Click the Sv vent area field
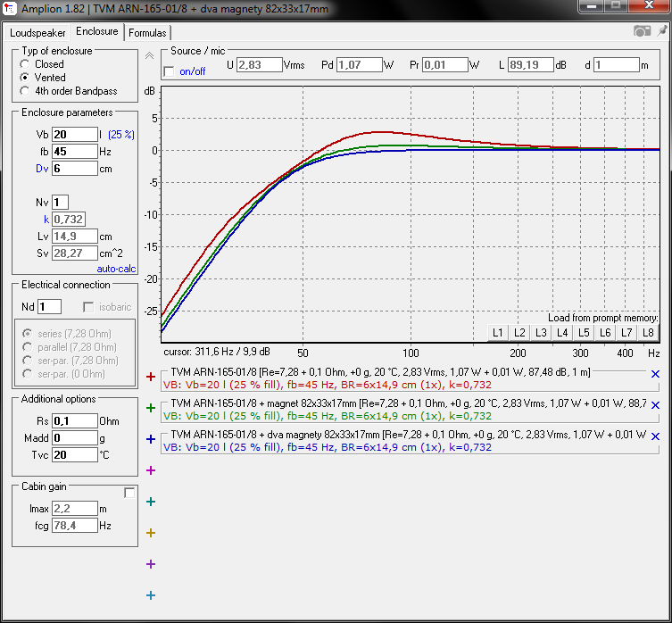This screenshot has width=672, height=623. (75, 253)
